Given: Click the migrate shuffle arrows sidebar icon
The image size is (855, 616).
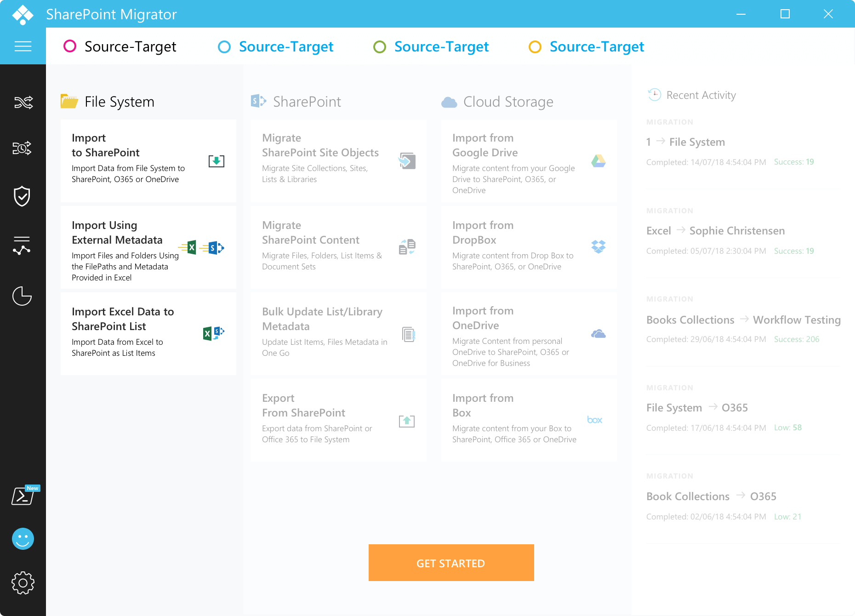Looking at the screenshot, I should click(x=23, y=102).
